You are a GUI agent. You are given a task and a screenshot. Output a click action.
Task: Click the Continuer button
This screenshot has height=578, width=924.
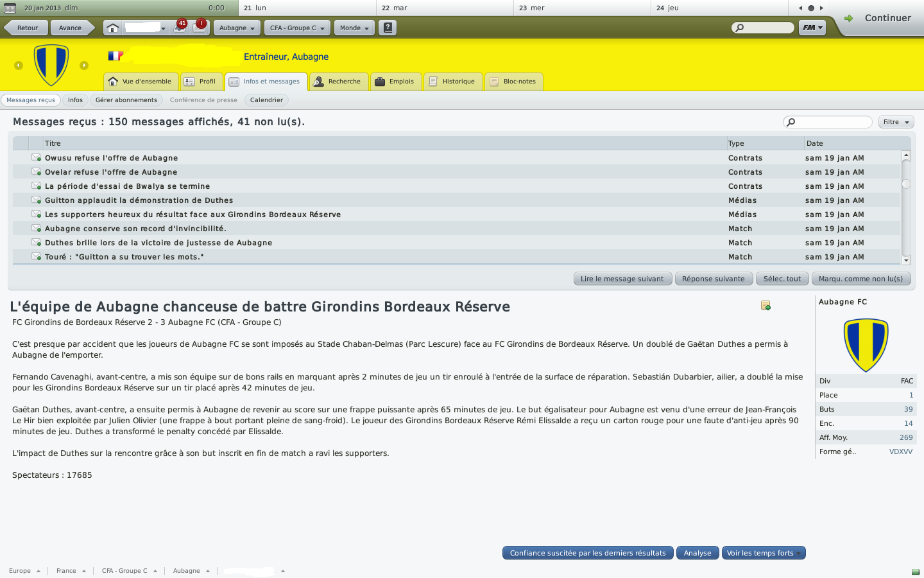coord(878,18)
